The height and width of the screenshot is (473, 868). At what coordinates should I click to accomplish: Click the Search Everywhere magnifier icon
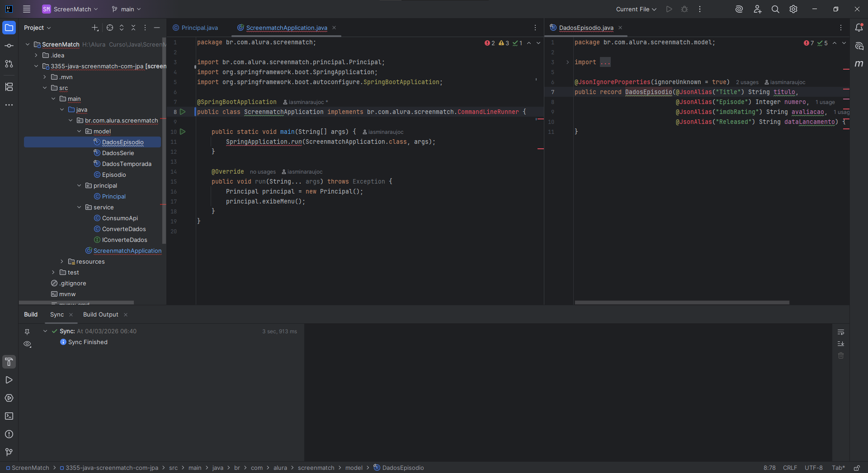[775, 9]
